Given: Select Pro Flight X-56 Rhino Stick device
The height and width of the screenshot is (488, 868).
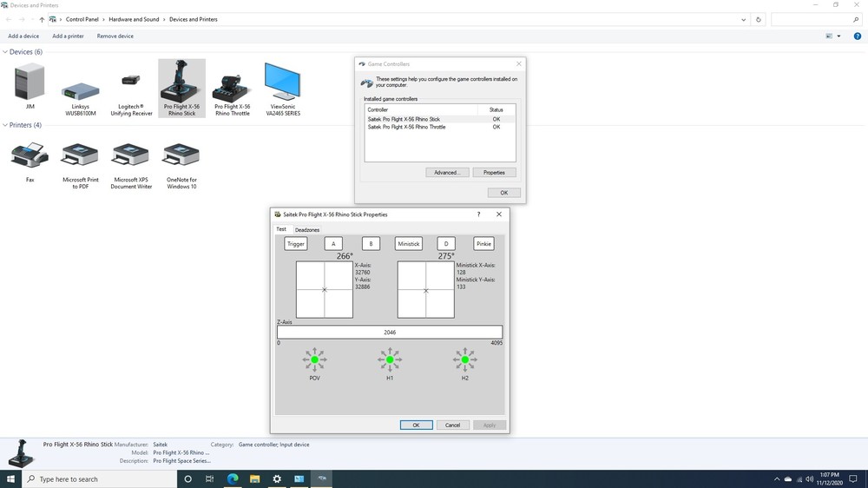Looking at the screenshot, I should pyautogui.click(x=181, y=88).
